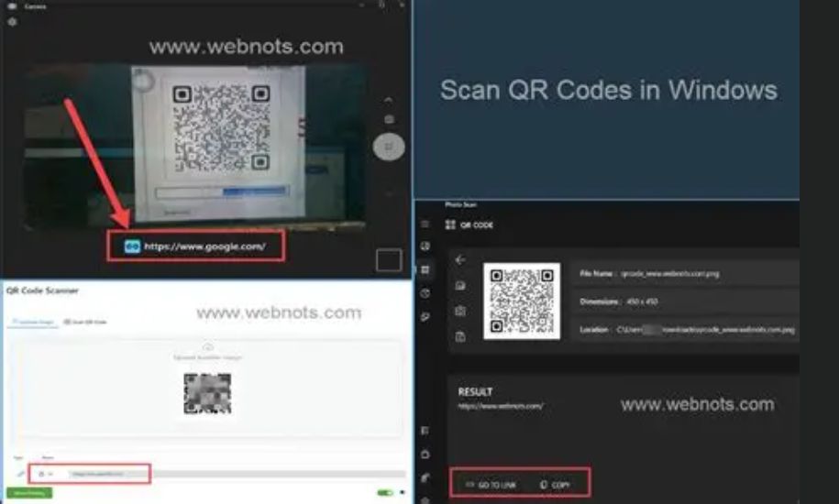The width and height of the screenshot is (839, 504).
Task: Toggle the green switch in QR Code Scanner
Action: click(x=385, y=493)
